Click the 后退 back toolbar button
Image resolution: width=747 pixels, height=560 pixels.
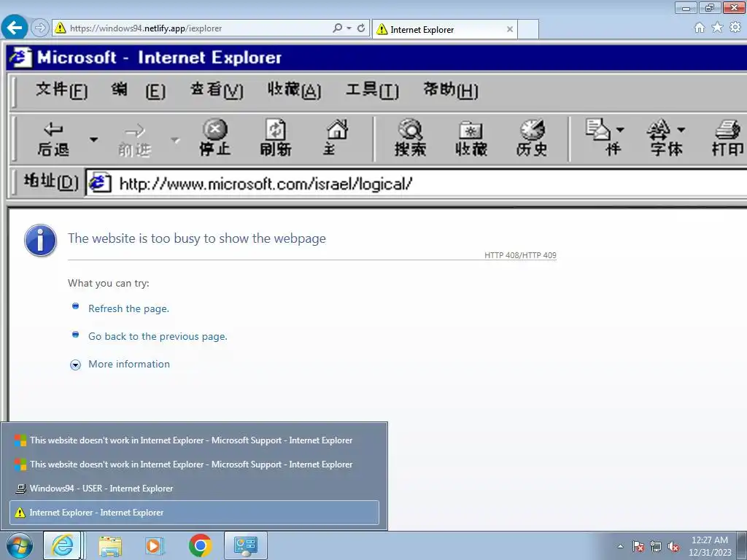(x=53, y=139)
